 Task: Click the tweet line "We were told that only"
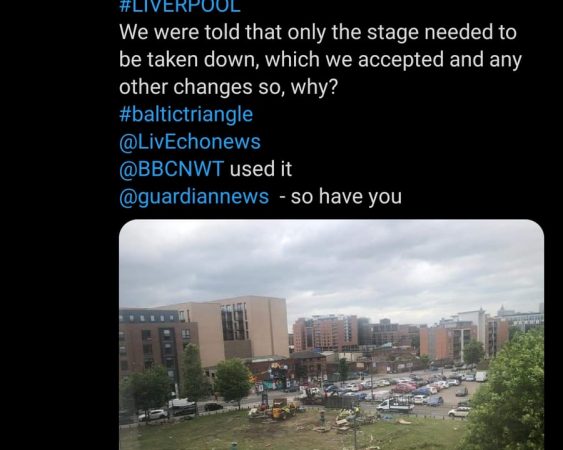[x=318, y=32]
